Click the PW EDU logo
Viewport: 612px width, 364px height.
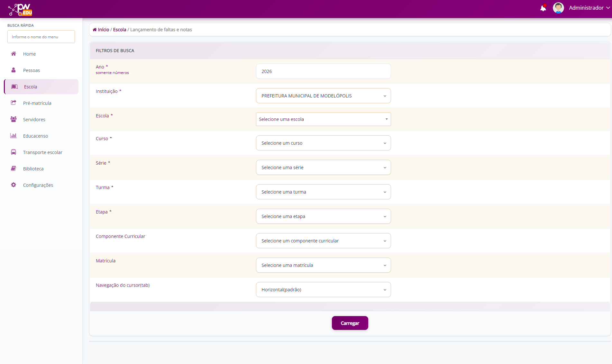[x=20, y=9]
